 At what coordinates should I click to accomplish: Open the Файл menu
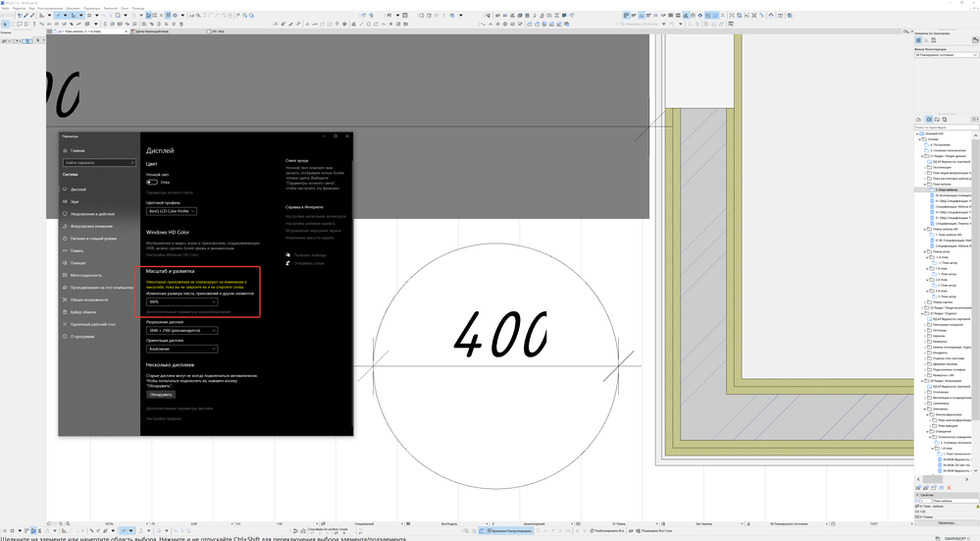click(x=5, y=8)
